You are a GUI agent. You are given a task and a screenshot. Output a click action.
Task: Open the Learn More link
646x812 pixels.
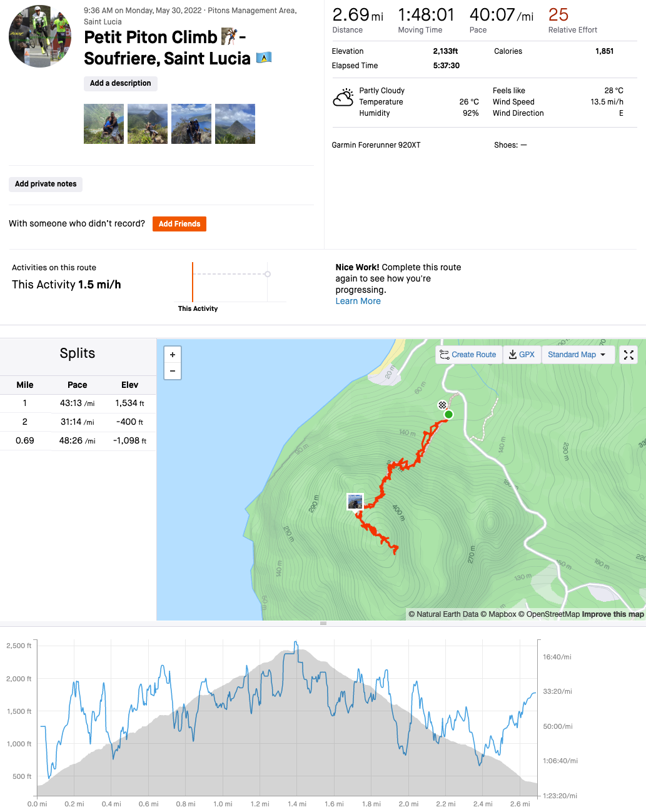coord(358,301)
